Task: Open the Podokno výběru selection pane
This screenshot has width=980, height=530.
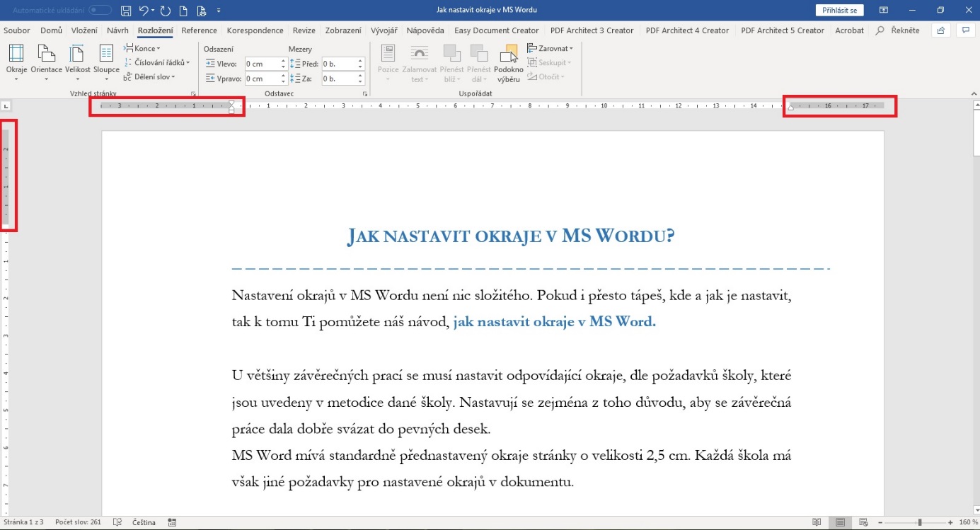Action: click(509, 62)
